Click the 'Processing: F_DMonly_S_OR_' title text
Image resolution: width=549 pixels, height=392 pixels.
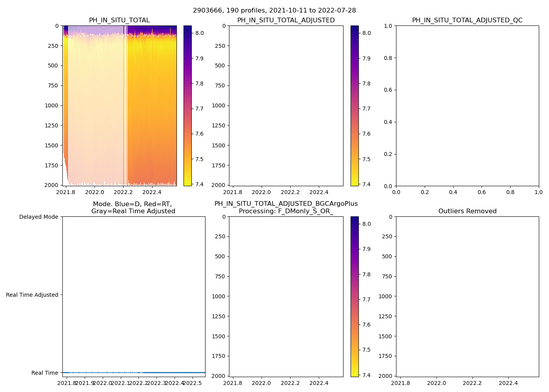pos(286,211)
